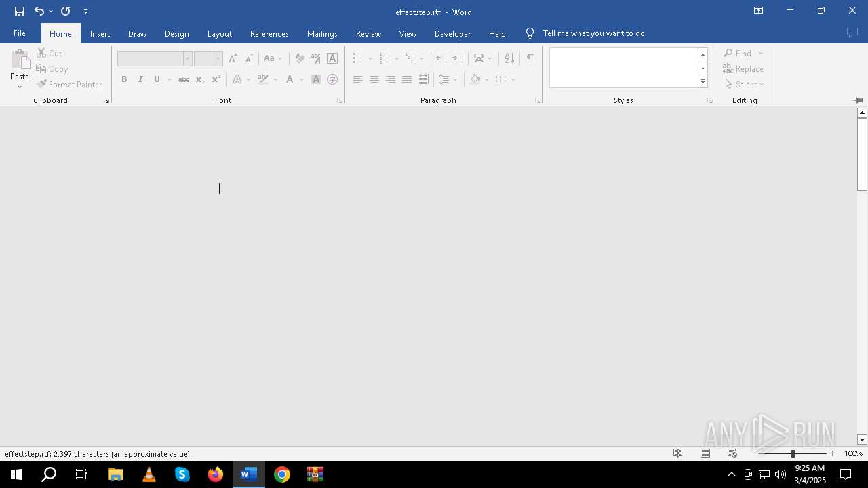Click Center alignment icon
868x488 pixels.
point(374,79)
